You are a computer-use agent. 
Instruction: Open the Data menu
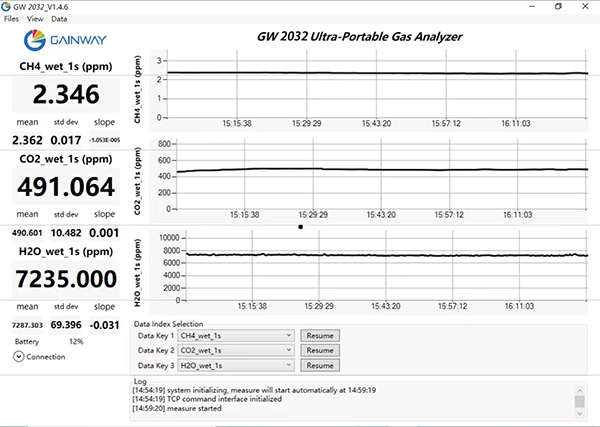[60, 19]
